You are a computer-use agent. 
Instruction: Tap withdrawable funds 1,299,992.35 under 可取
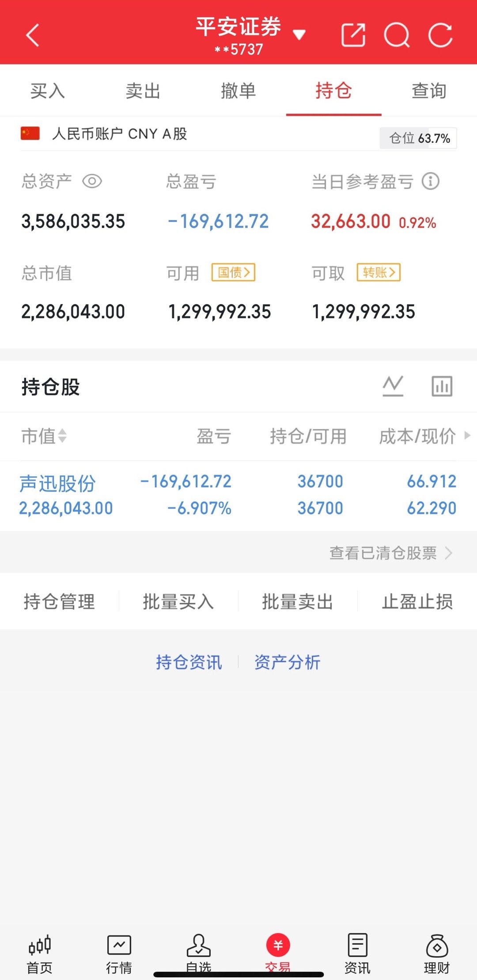[363, 312]
